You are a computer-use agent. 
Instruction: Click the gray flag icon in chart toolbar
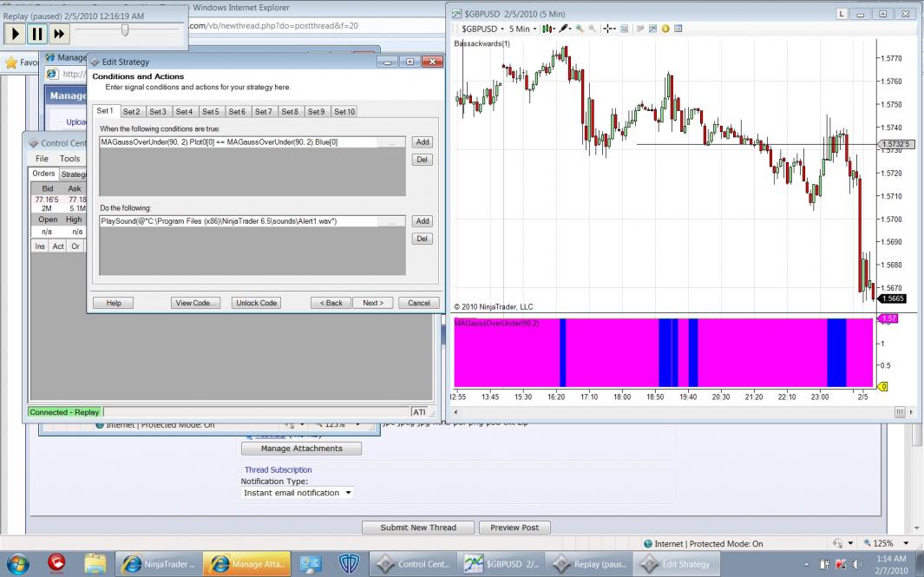(640, 29)
